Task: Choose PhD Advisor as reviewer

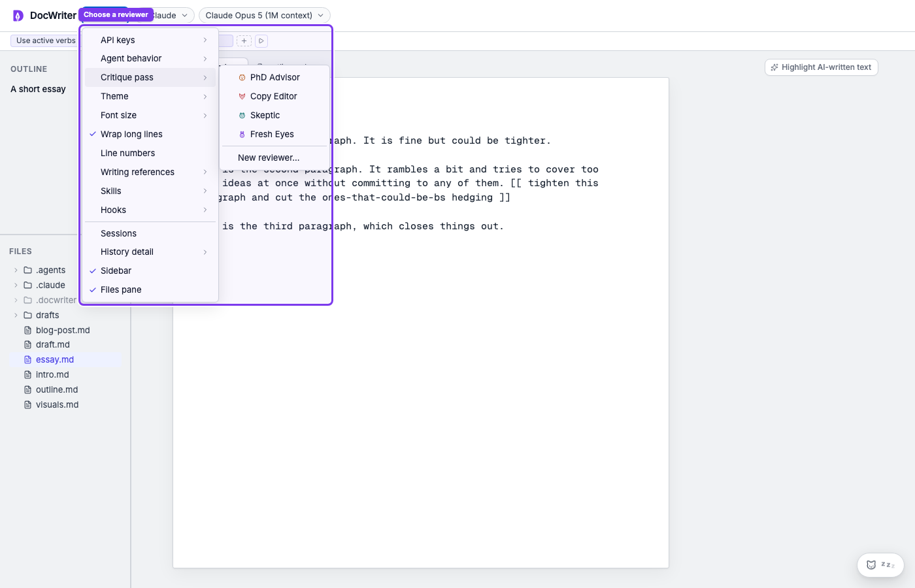Action: click(274, 77)
